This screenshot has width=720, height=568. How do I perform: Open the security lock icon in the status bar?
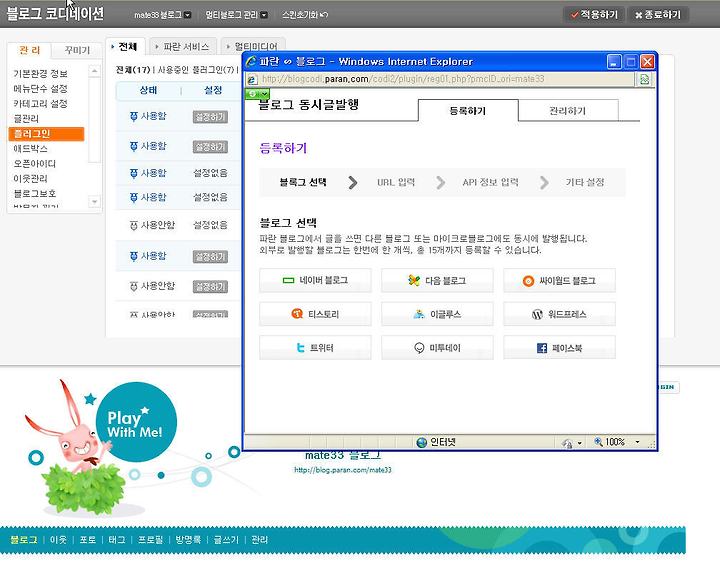tap(567, 443)
